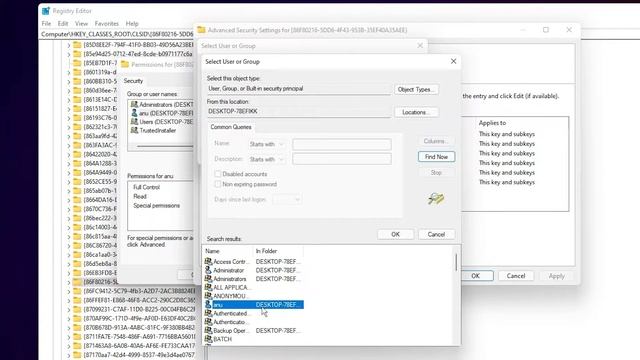
Task: Click folder icon of {86FC9412-5C79 key
Action: [77, 291]
